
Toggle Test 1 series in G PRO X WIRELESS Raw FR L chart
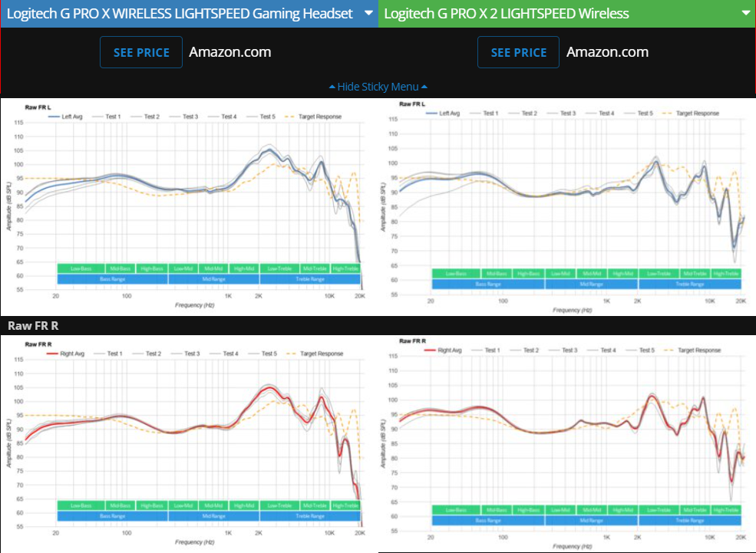pyautogui.click(x=106, y=117)
